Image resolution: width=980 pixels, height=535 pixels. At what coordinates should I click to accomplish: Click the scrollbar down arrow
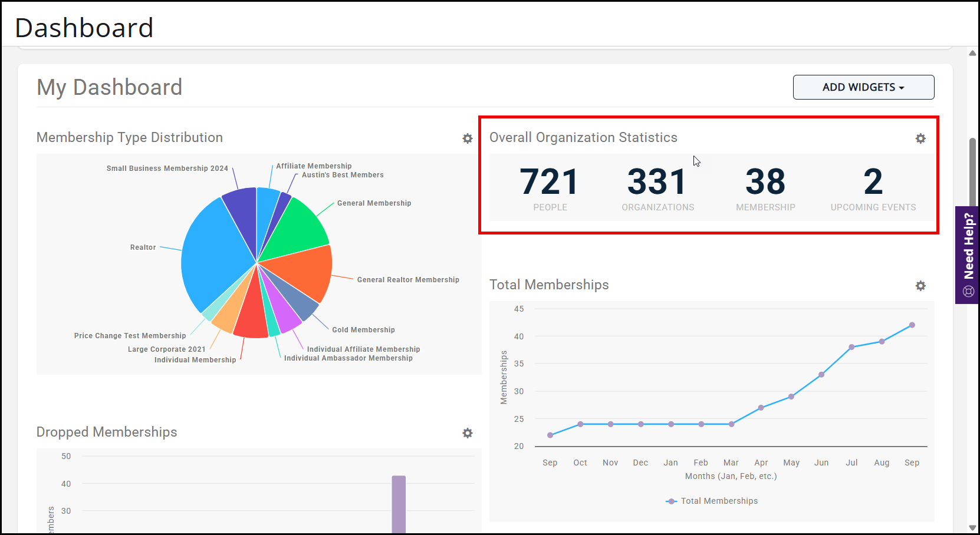coord(972,527)
